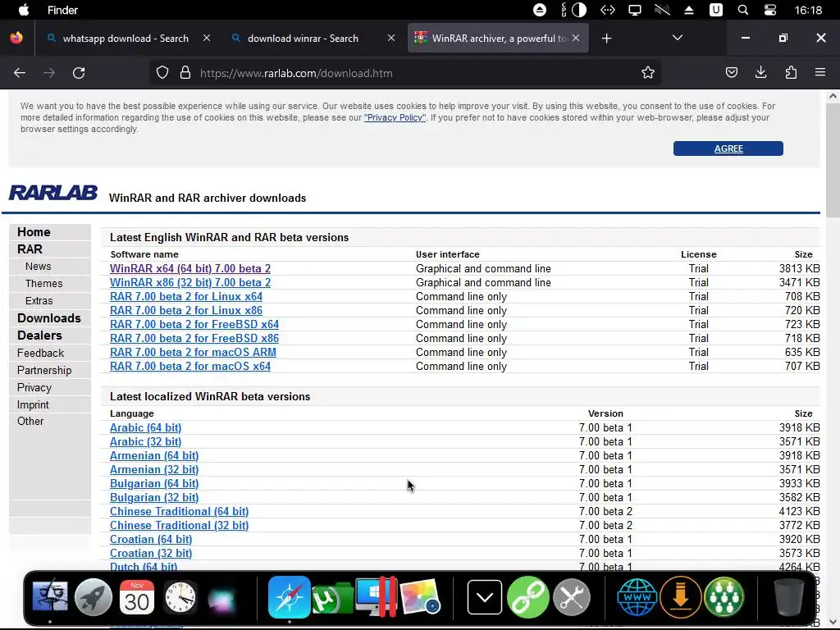This screenshot has height=630, width=840.
Task: Download WinRAR x86 32 bit beta 2
Action: point(190,282)
